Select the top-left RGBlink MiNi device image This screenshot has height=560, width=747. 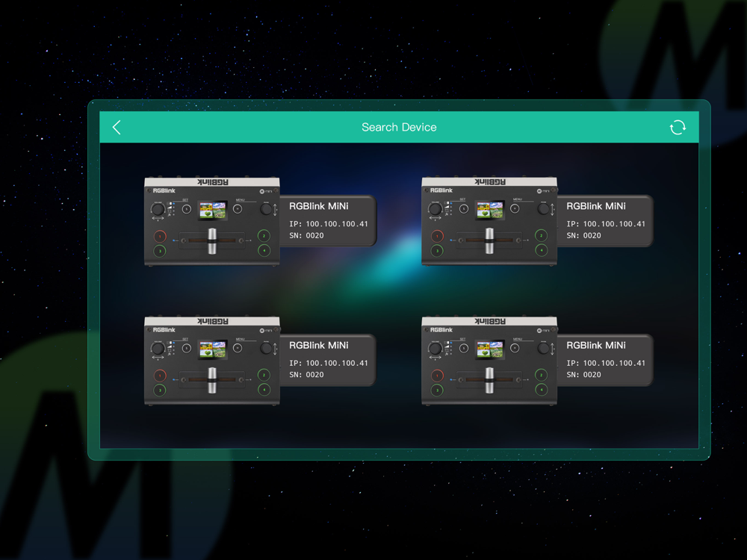(x=212, y=222)
